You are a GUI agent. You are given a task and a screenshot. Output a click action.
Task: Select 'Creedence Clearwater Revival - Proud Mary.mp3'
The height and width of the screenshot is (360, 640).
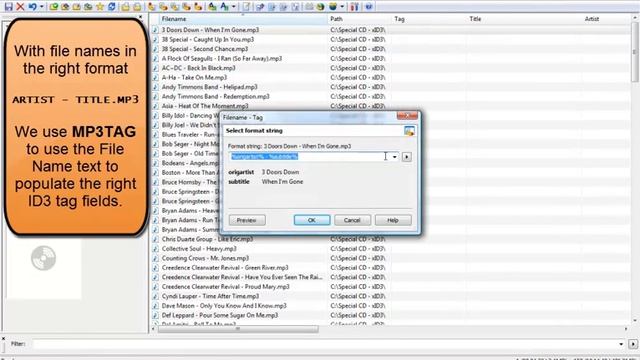pos(226,287)
